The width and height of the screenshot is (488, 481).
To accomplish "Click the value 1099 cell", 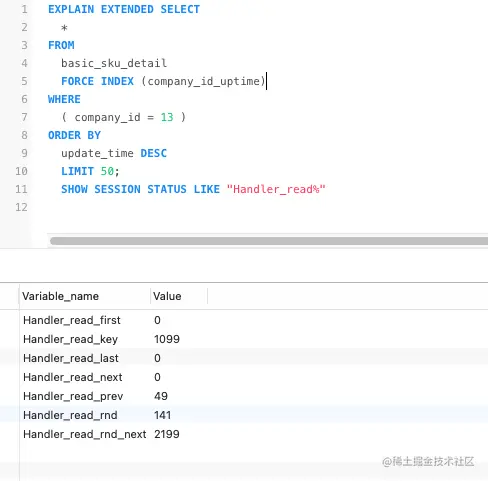I will [167, 339].
